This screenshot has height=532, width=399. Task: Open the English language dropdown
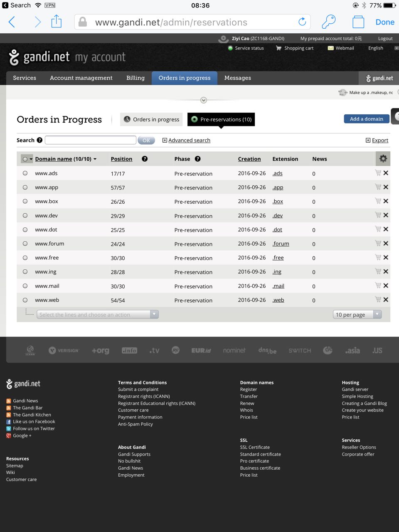tap(382, 48)
